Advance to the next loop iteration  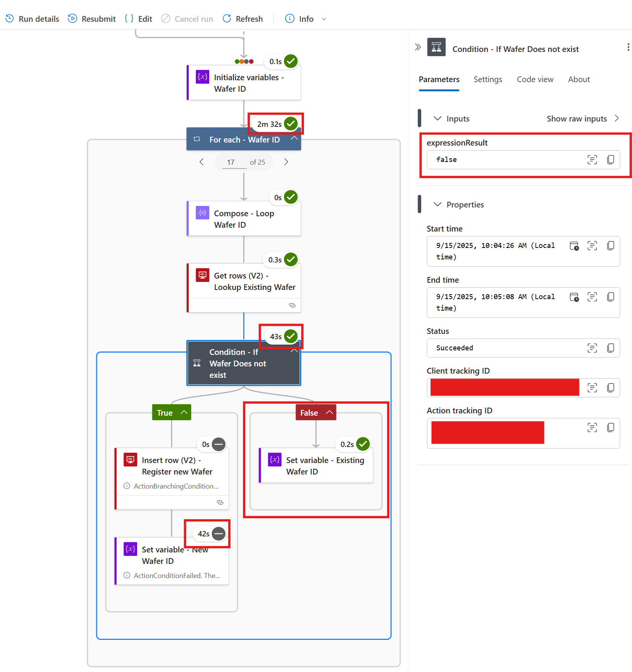(286, 162)
